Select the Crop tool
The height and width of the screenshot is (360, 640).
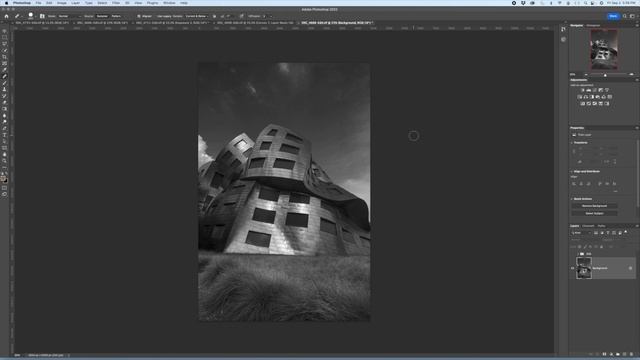tap(4, 57)
